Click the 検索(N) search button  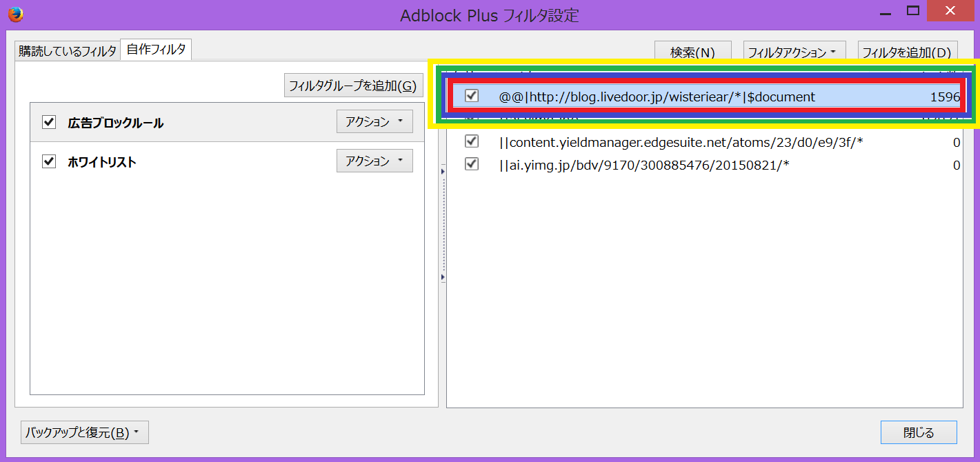click(x=692, y=52)
